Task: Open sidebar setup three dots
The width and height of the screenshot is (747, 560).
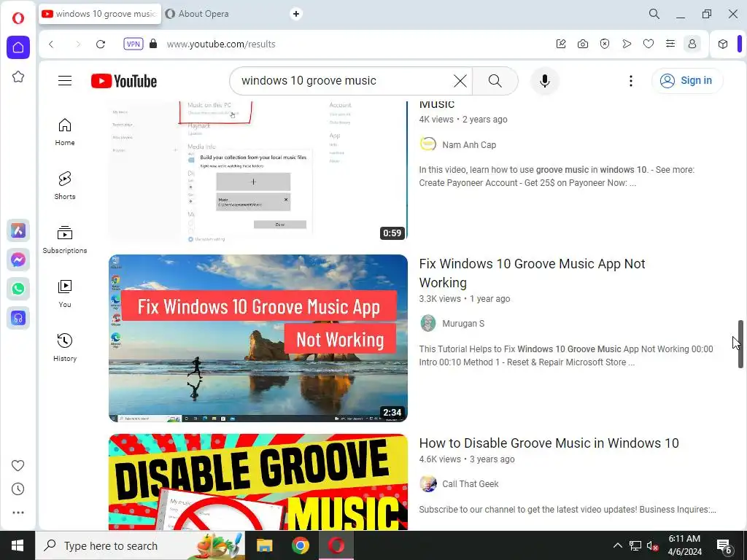Action: [18, 513]
